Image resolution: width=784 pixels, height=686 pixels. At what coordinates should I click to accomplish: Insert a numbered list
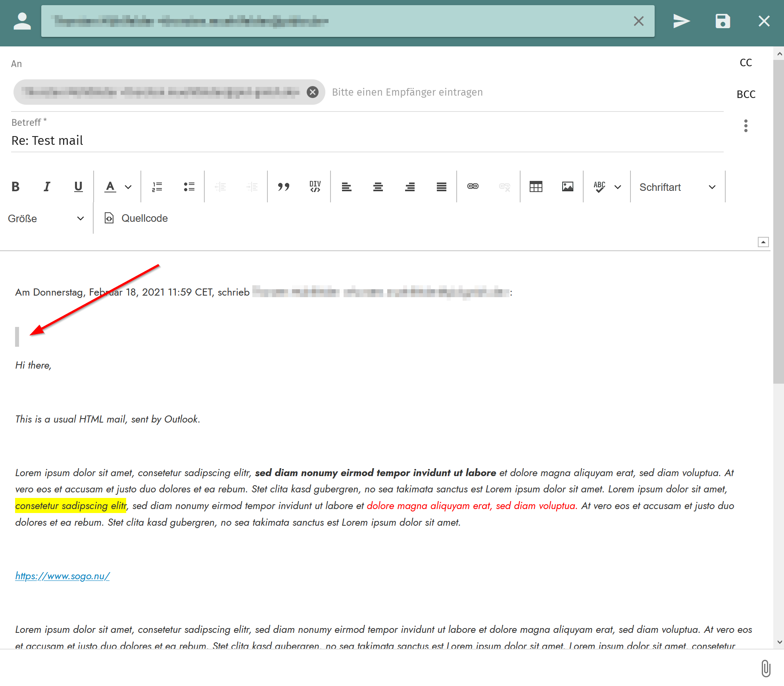point(157,186)
